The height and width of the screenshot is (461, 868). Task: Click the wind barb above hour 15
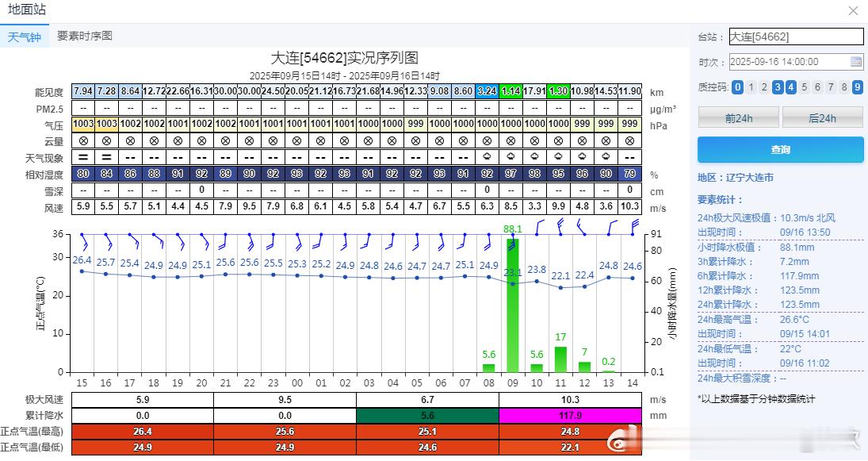coord(85,242)
